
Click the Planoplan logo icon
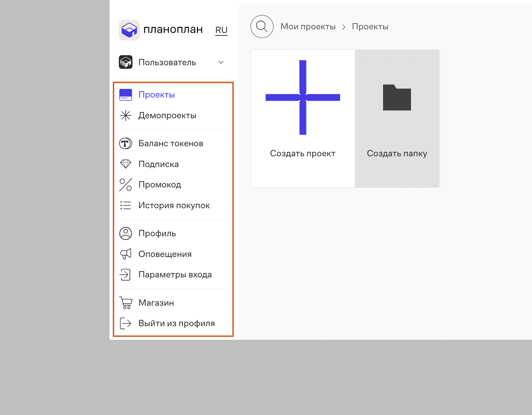tap(129, 30)
